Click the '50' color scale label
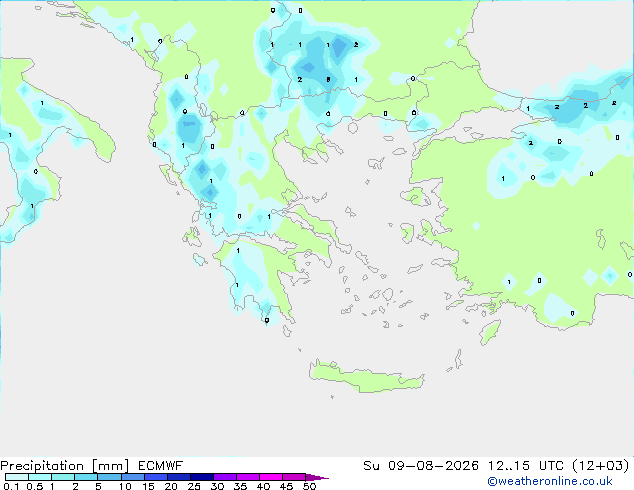634x490 pixels. pos(310,486)
